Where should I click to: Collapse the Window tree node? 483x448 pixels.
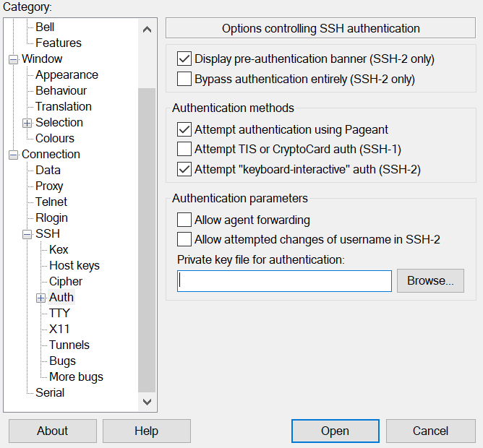(x=13, y=59)
